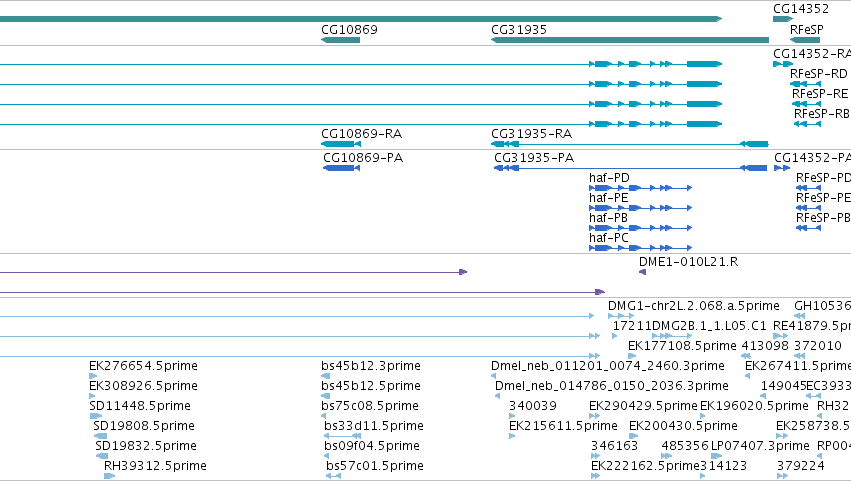Select the EK290429.5prime EST label
851x481 pixels.
[x=643, y=406]
